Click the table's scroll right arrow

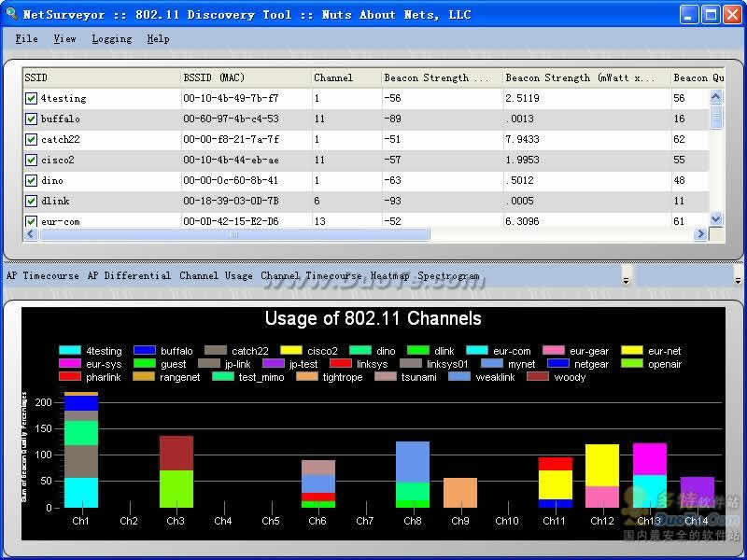click(x=700, y=234)
